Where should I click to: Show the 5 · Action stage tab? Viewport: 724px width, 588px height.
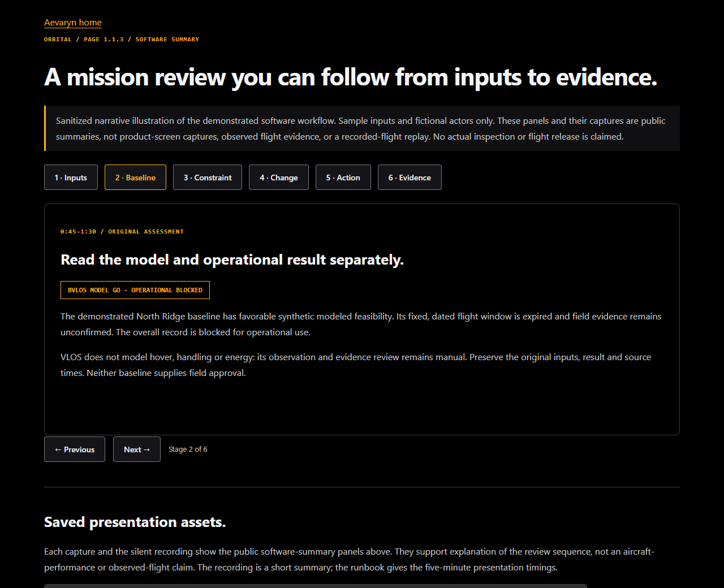343,178
